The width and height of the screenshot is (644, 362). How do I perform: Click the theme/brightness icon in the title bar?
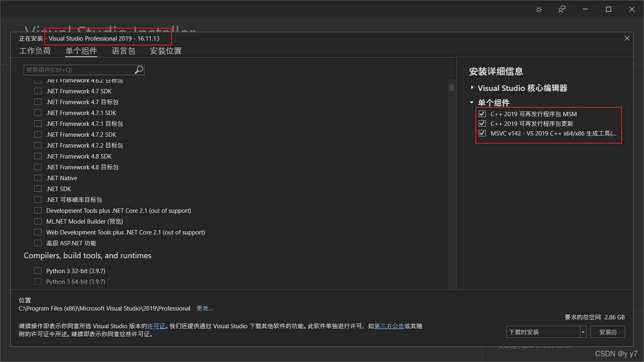click(539, 9)
